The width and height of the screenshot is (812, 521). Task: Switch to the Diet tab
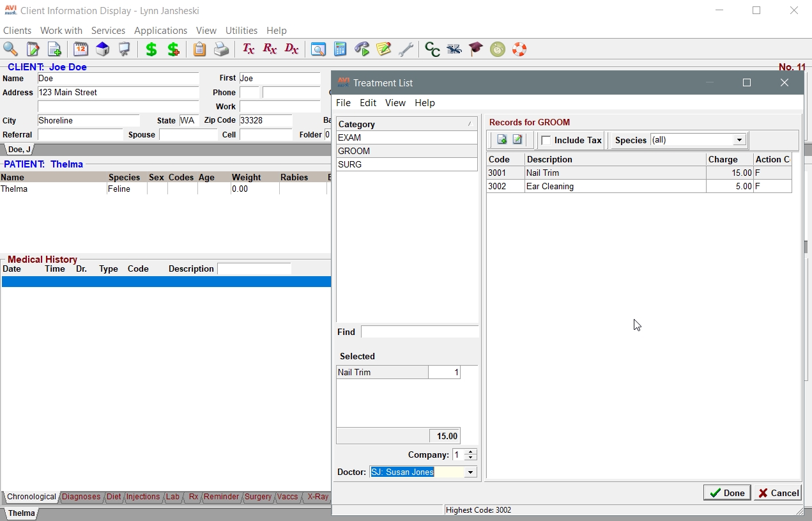114,497
